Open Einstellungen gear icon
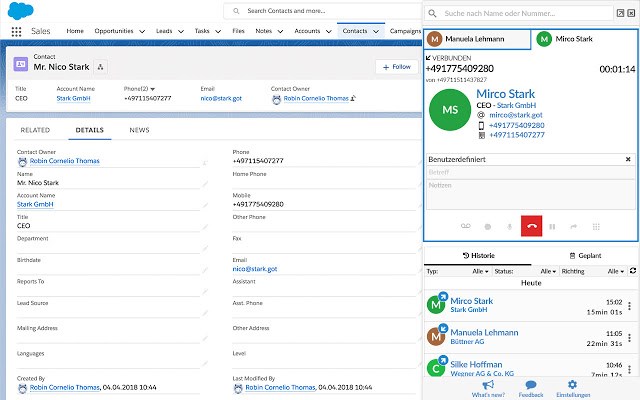Screen dimensions: 640x400 [x=573, y=384]
